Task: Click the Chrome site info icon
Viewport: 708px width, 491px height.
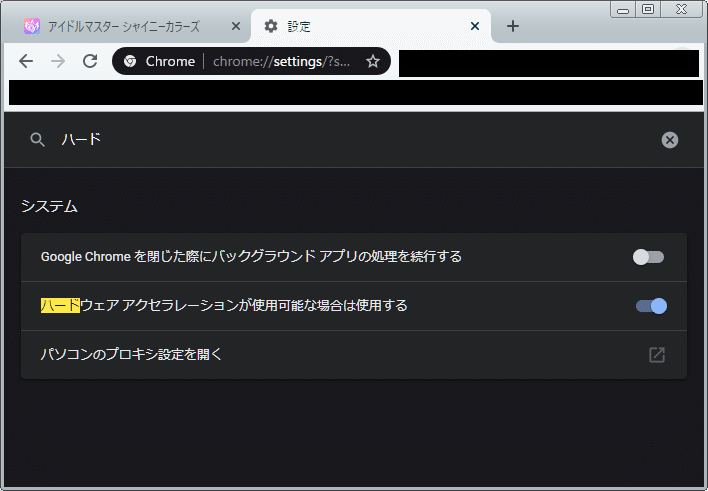Action: click(x=130, y=61)
